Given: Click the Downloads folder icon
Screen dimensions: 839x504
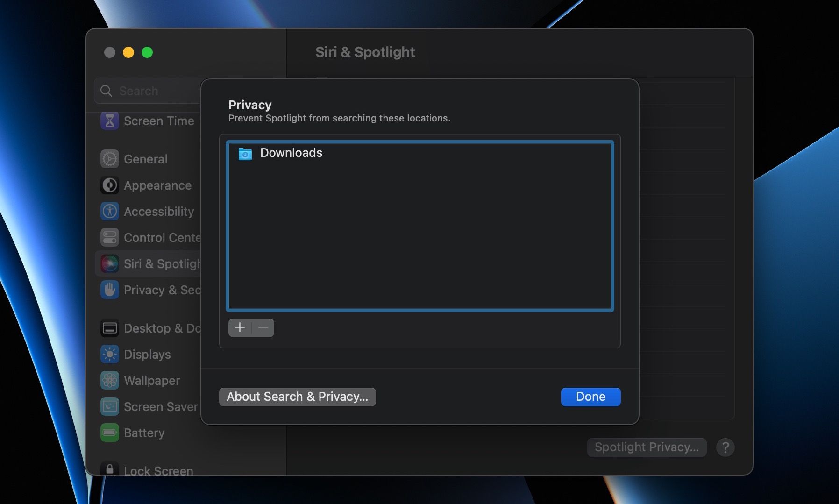Looking at the screenshot, I should (245, 153).
